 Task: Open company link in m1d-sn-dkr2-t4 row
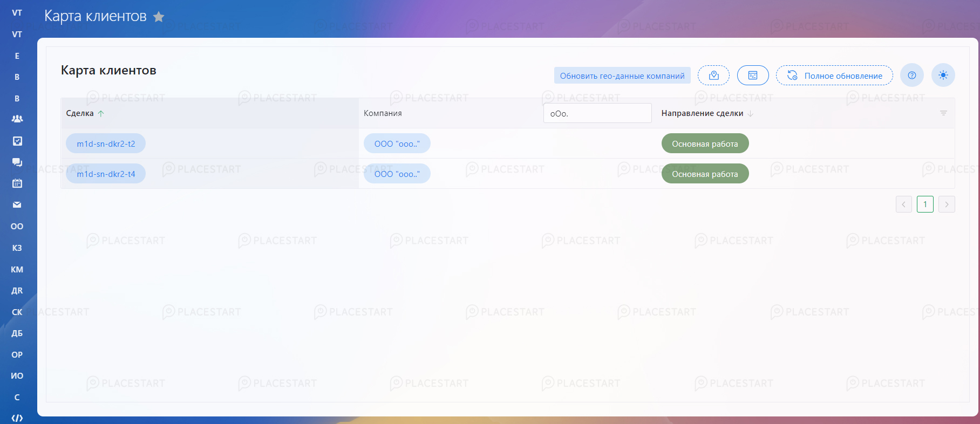[x=397, y=174]
